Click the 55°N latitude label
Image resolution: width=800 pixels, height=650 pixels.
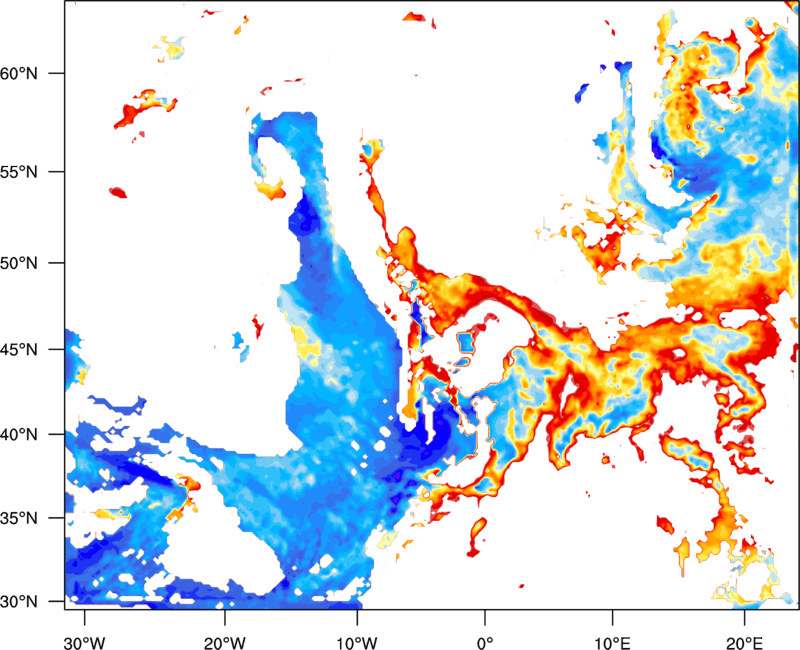pos(19,172)
